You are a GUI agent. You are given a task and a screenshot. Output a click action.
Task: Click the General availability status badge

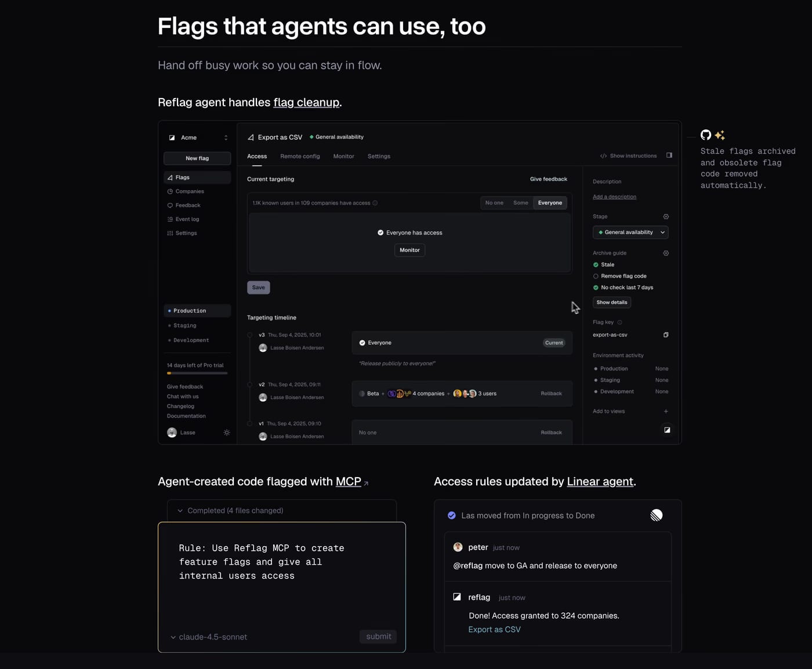pyautogui.click(x=336, y=137)
